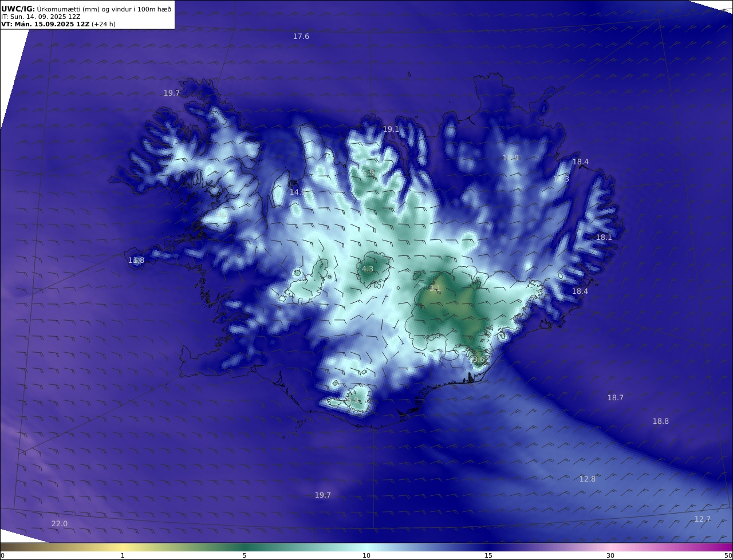Click the 19.1 value on north coast
The image size is (733, 560).
[391, 129]
